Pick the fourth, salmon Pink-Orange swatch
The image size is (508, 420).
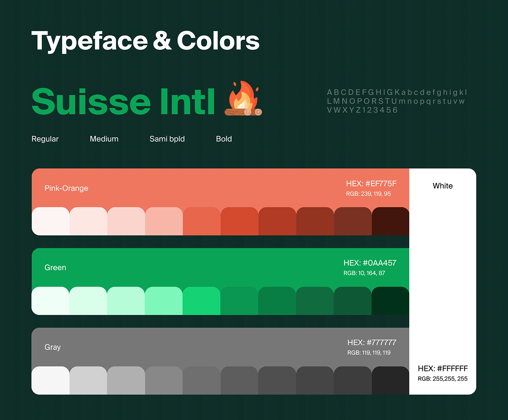click(x=164, y=221)
